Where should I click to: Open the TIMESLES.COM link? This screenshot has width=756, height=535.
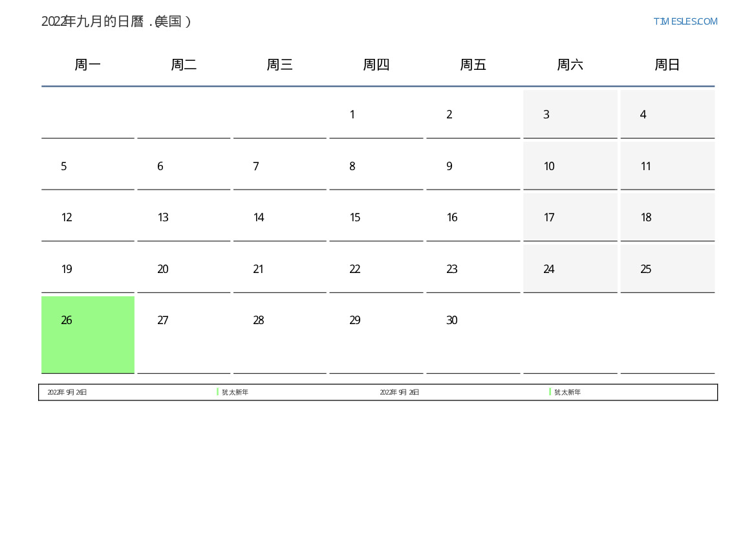click(685, 21)
